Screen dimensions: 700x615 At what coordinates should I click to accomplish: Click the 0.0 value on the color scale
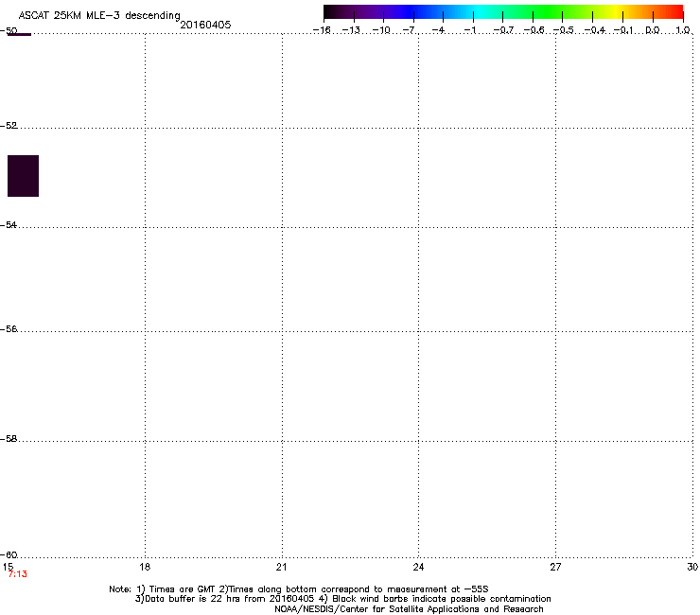(653, 30)
